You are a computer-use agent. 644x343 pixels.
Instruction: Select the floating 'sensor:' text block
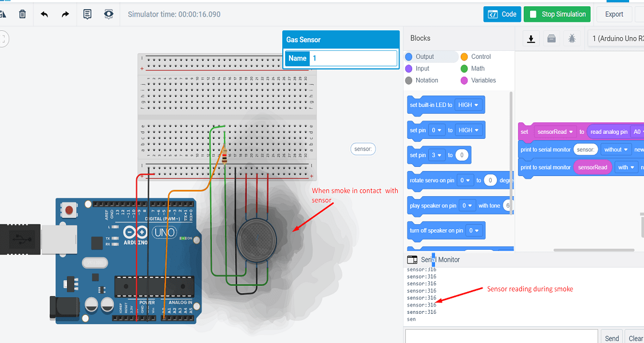click(x=363, y=149)
